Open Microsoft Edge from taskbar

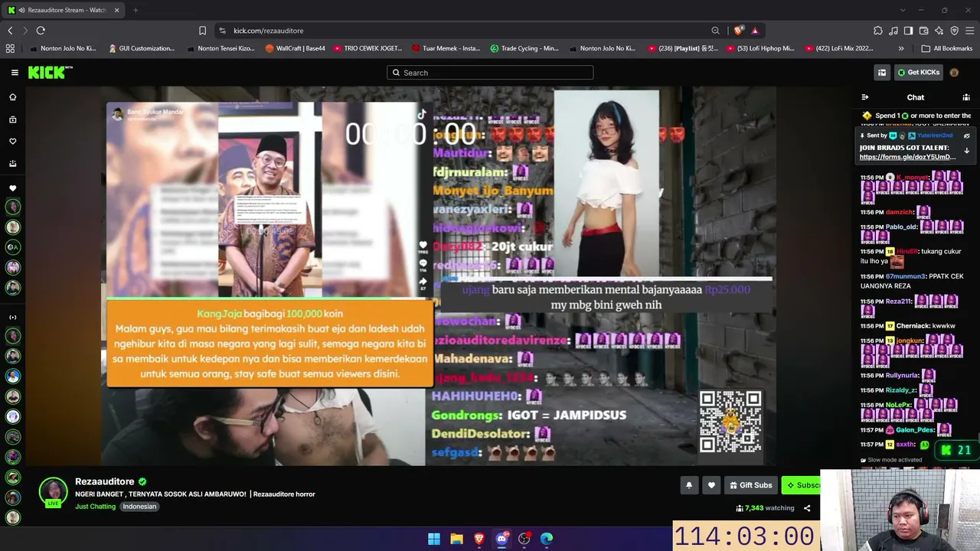[x=547, y=539]
